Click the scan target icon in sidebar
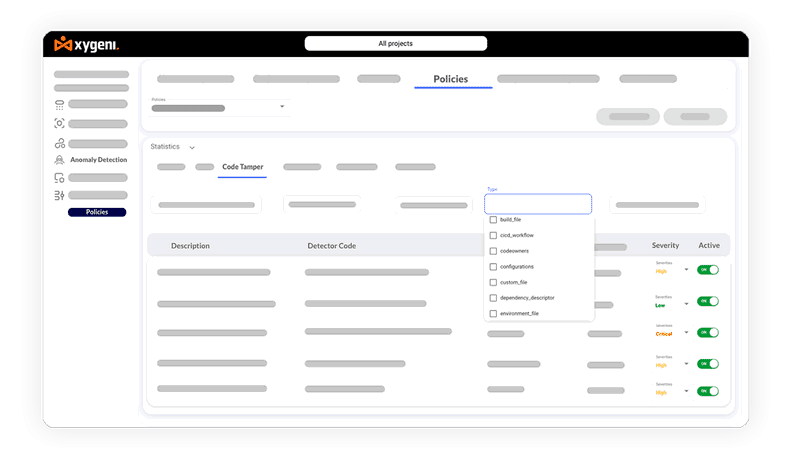The width and height of the screenshot is (800, 463). tap(60, 124)
